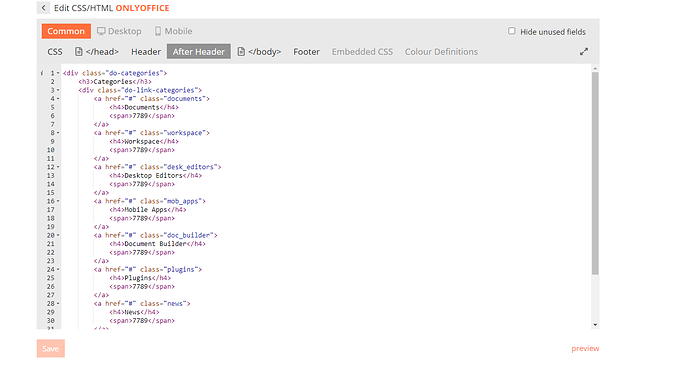Click the back arrow icon beside Edit CSS/HTML

point(43,8)
